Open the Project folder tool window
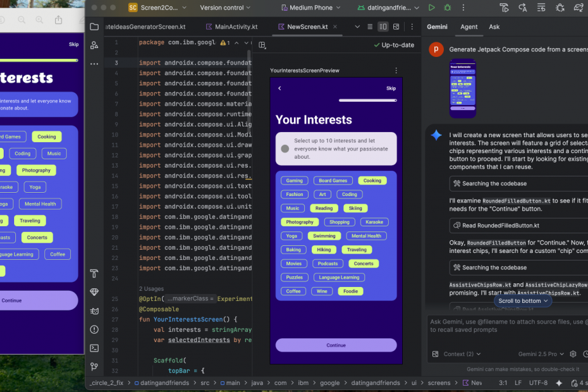Viewport: 588px width, 392px height. coord(94,27)
